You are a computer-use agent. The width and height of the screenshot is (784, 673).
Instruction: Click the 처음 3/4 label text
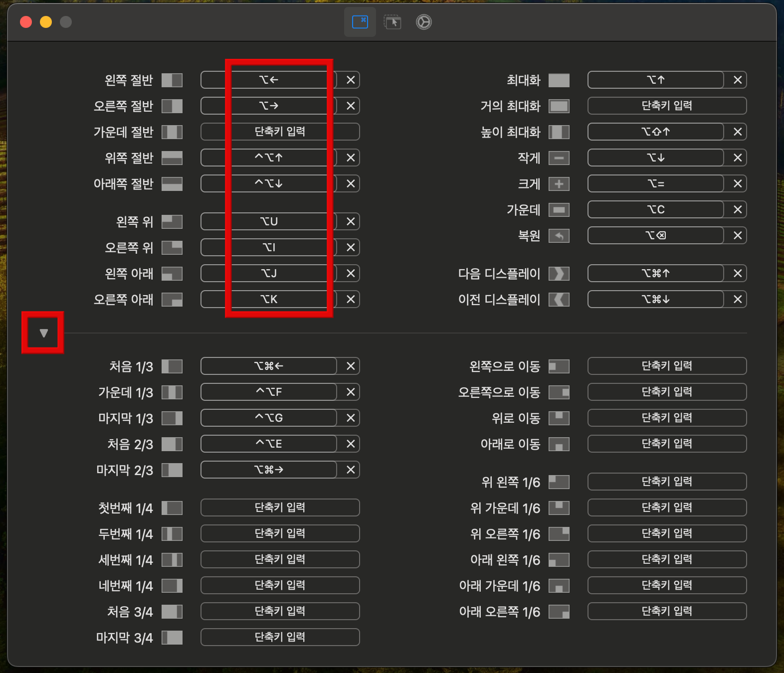point(130,612)
